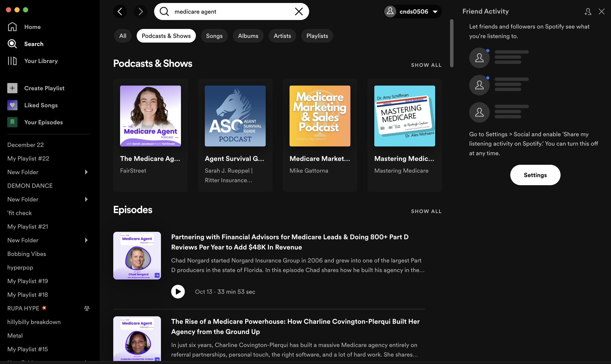Click the magnifier icon in search bar

(164, 11)
